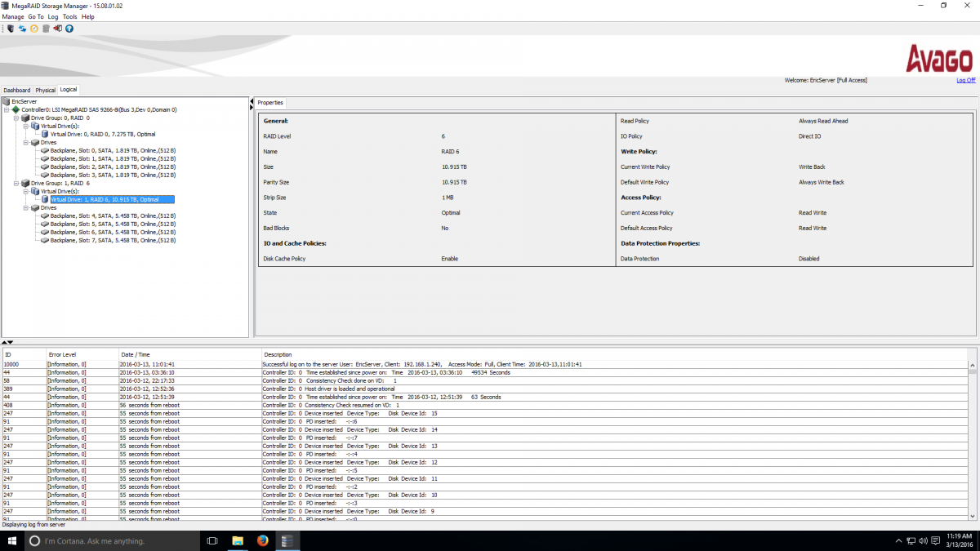
Task: Select Backplane Slot: 1 drive row
Action: [113, 158]
